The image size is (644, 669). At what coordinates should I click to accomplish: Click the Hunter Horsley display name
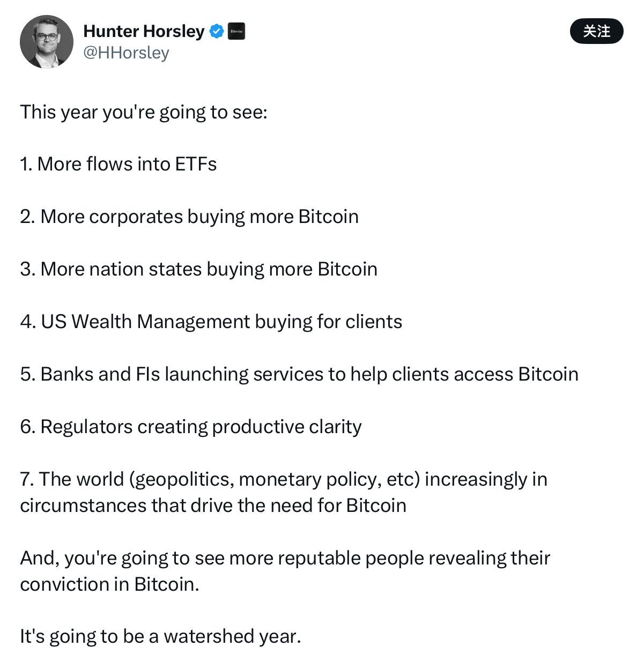[144, 31]
